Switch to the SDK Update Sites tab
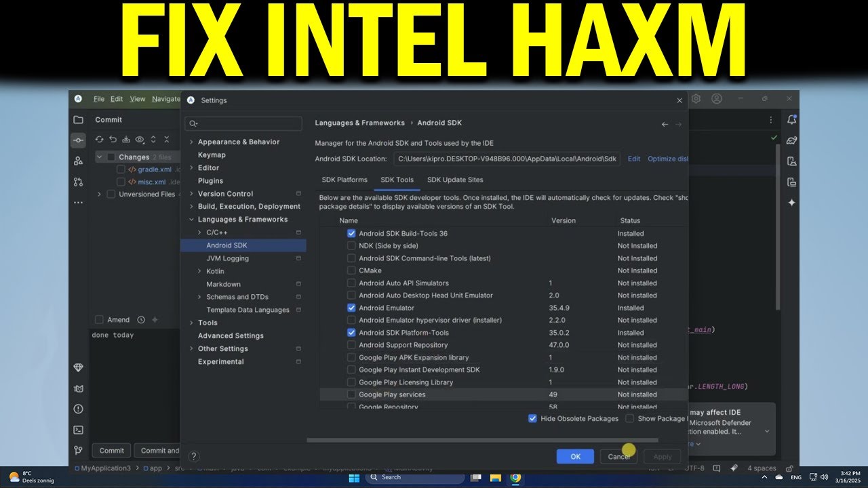 coord(455,180)
